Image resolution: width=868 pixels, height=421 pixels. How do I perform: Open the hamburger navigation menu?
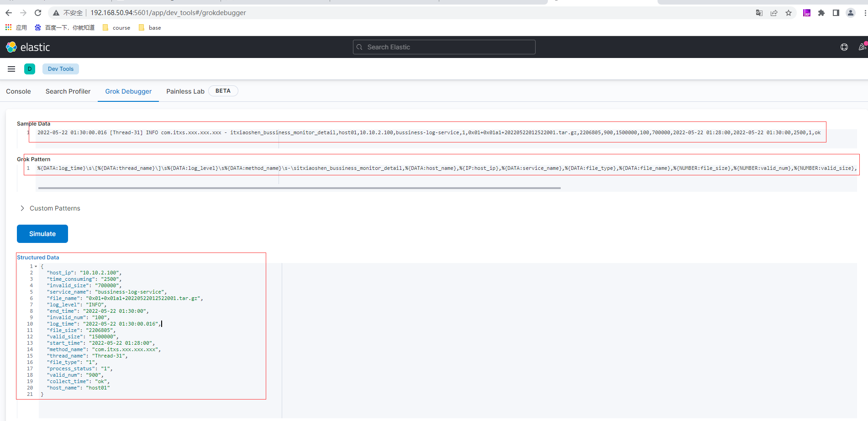point(11,69)
